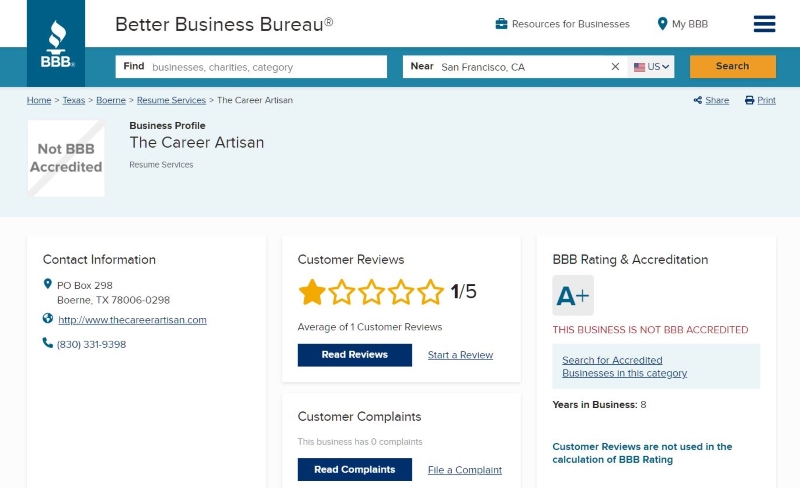This screenshot has height=488, width=800.
Task: Click the BBB Rating & Accreditation heading
Action: (631, 259)
